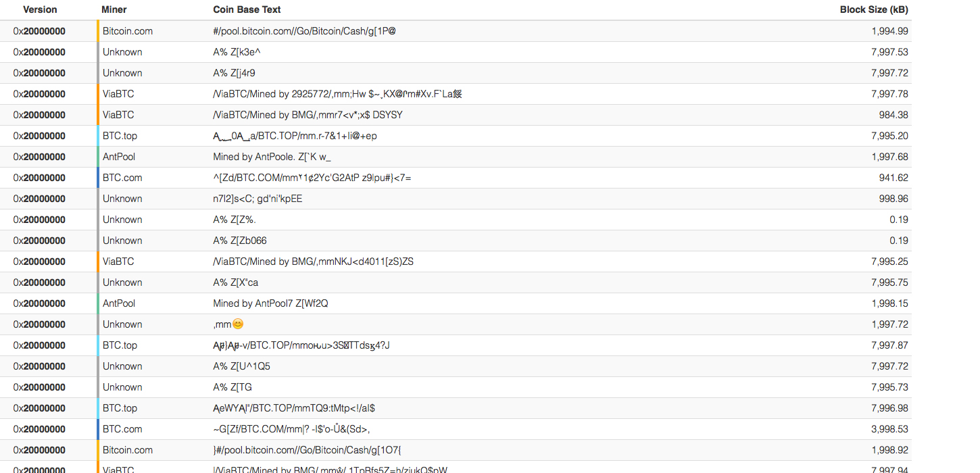Select Bitcoin.com in the 1,998.92 row
This screenshot has width=980, height=473.
(128, 450)
